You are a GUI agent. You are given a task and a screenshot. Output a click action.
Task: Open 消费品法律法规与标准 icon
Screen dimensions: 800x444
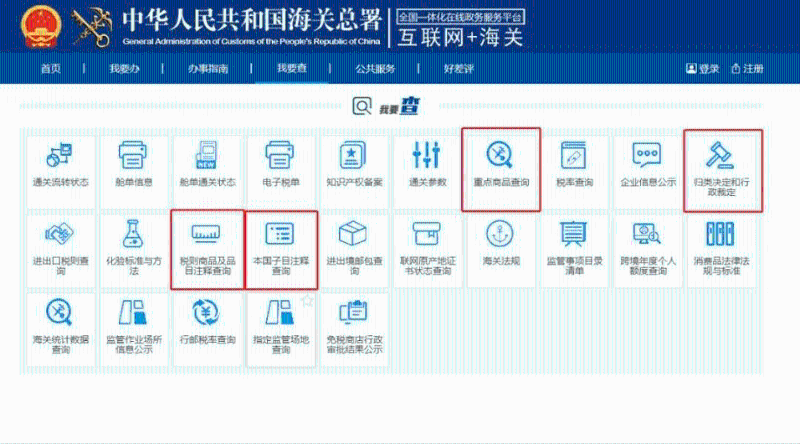pos(720,234)
